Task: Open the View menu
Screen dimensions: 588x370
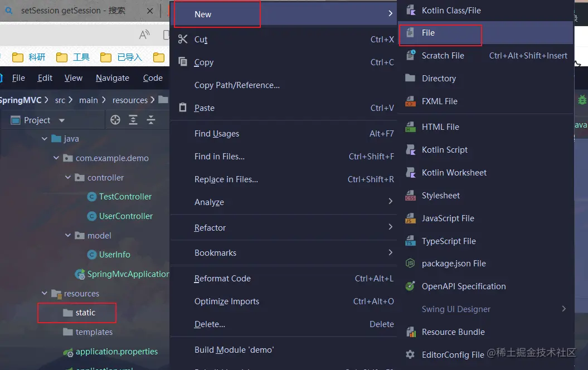Action: pyautogui.click(x=73, y=78)
